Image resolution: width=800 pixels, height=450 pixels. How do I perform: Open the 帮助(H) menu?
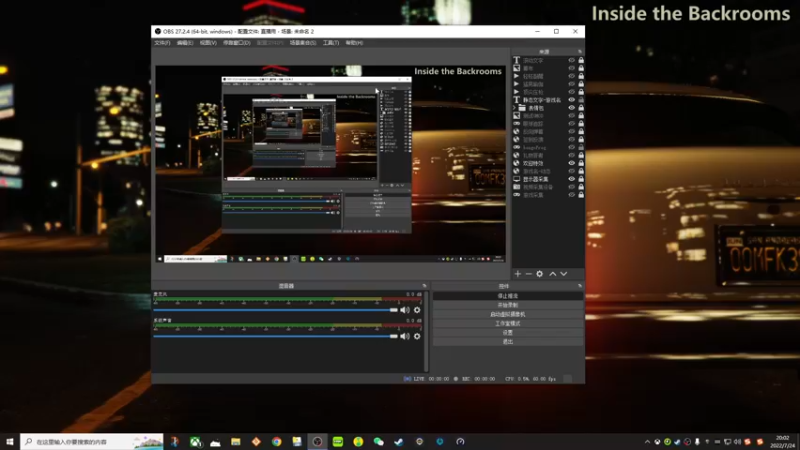354,43
